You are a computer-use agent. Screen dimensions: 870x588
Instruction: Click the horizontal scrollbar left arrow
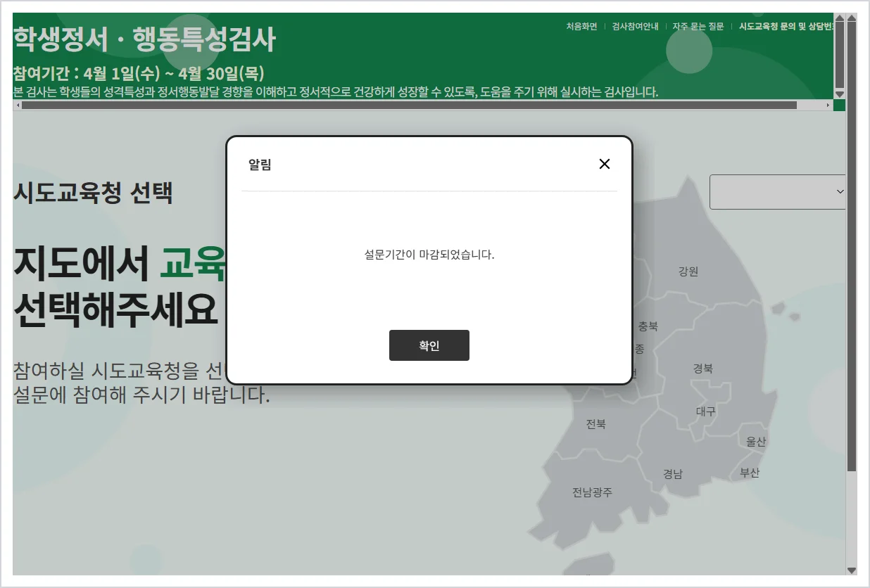[x=18, y=106]
